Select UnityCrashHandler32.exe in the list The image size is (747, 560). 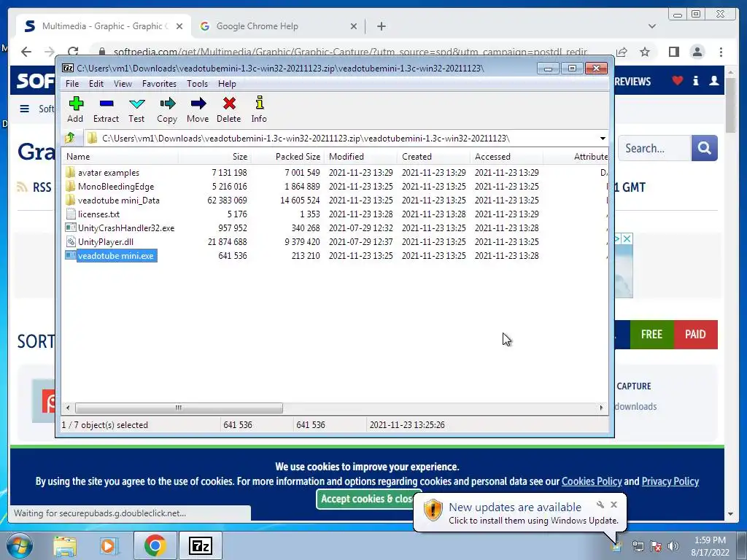coord(126,227)
